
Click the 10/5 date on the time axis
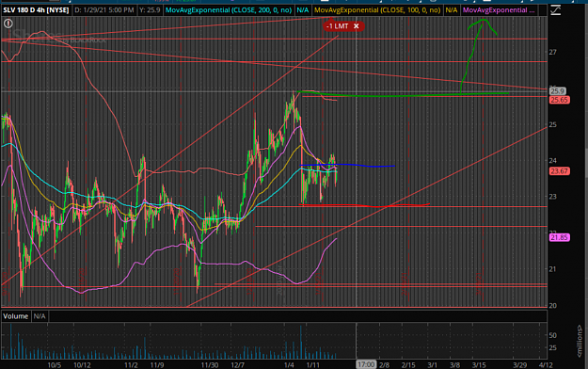click(x=54, y=365)
